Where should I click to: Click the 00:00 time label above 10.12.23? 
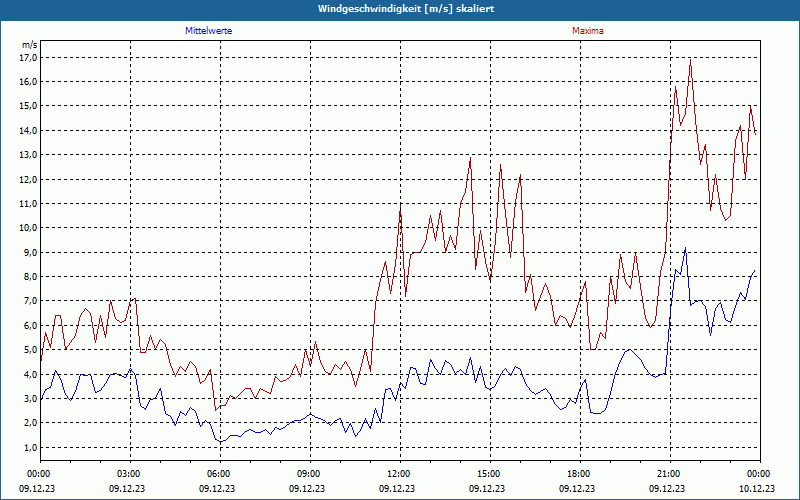(x=759, y=473)
